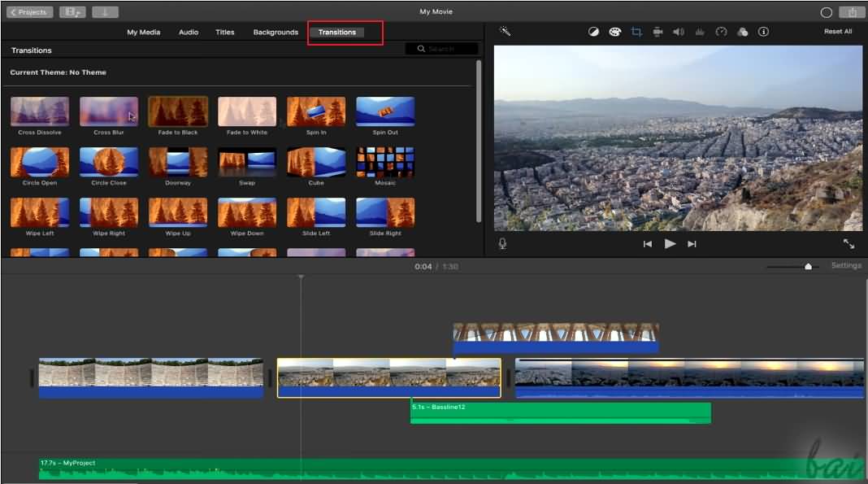868x484 pixels.
Task: Open the cropping tool
Action: (x=636, y=32)
